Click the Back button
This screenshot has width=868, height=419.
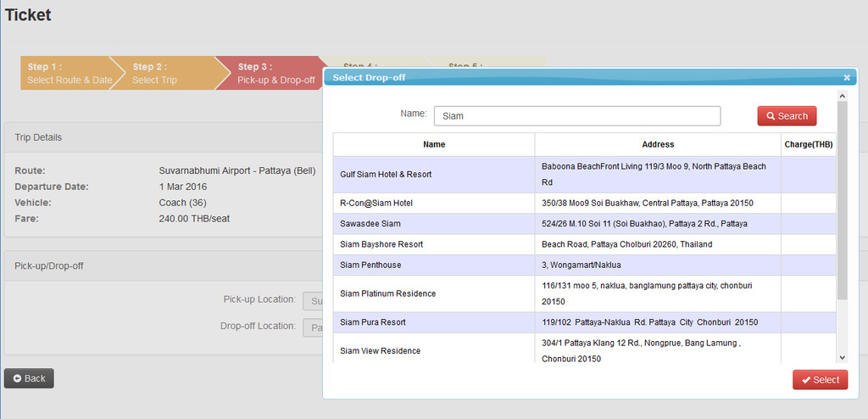pyautogui.click(x=29, y=378)
